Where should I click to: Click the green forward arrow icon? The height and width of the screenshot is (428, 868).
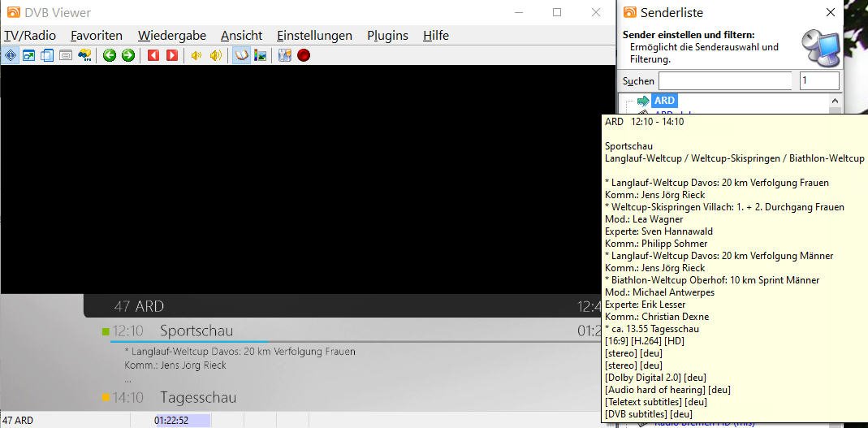click(x=128, y=55)
